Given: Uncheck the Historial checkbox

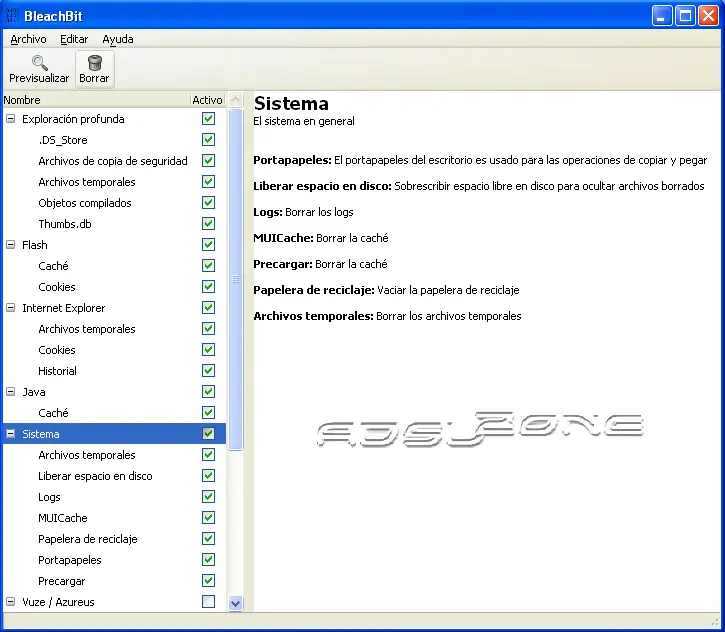Looking at the screenshot, I should (x=209, y=370).
